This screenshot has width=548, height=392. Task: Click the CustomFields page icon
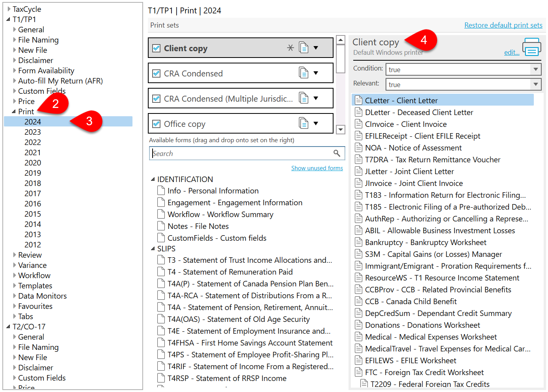[161, 238]
